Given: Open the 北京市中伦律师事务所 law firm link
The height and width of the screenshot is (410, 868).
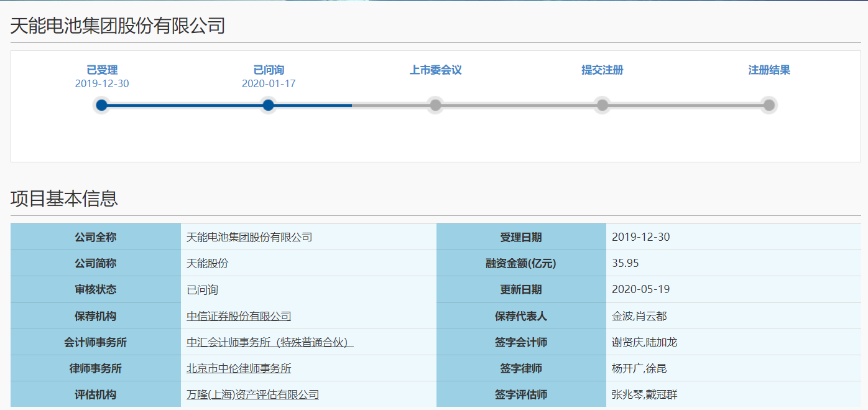Looking at the screenshot, I should point(239,368).
